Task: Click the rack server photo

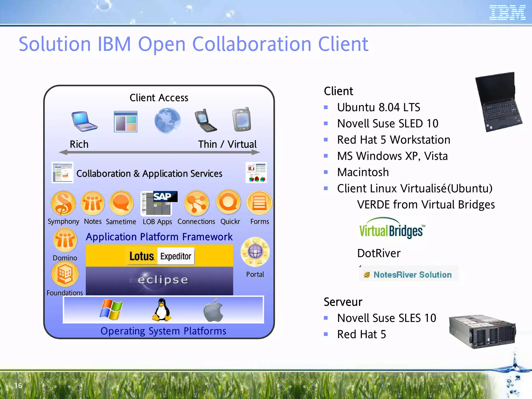Action: (x=482, y=332)
